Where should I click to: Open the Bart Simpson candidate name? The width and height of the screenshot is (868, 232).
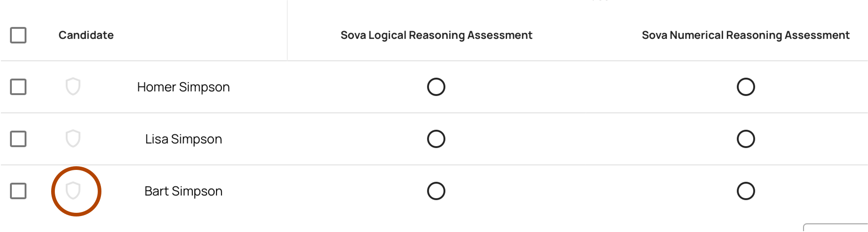pos(183,191)
